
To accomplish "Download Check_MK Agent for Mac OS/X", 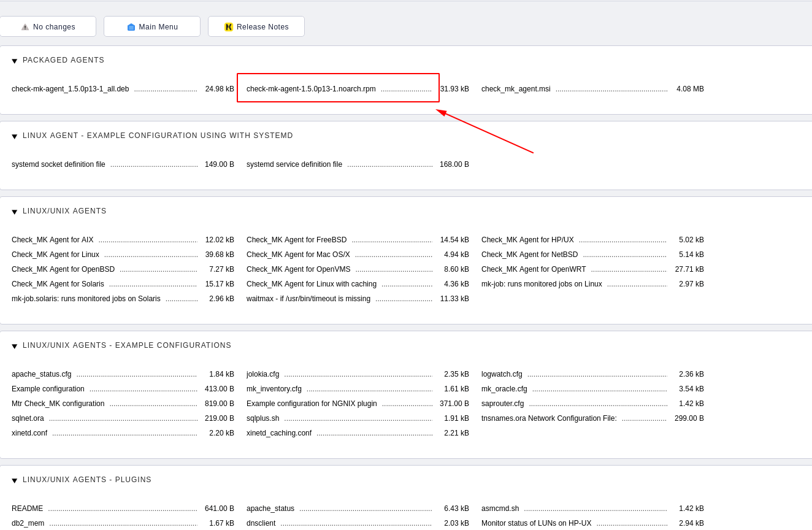I will point(298,255).
